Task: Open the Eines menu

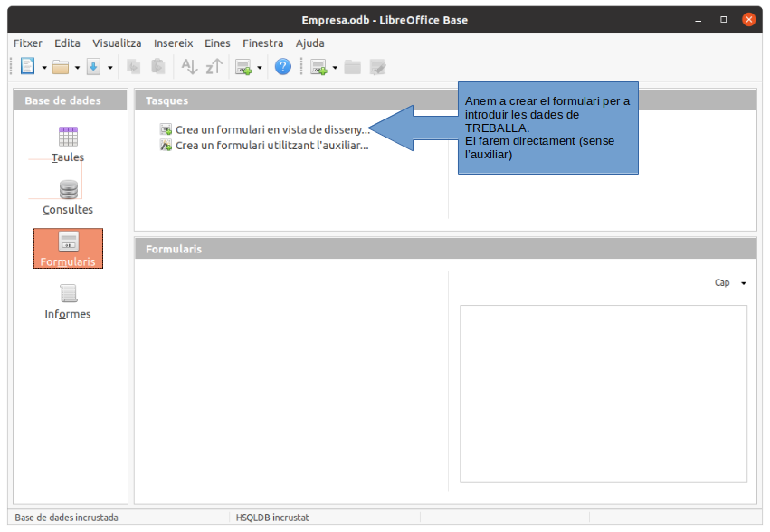Action: [x=217, y=43]
